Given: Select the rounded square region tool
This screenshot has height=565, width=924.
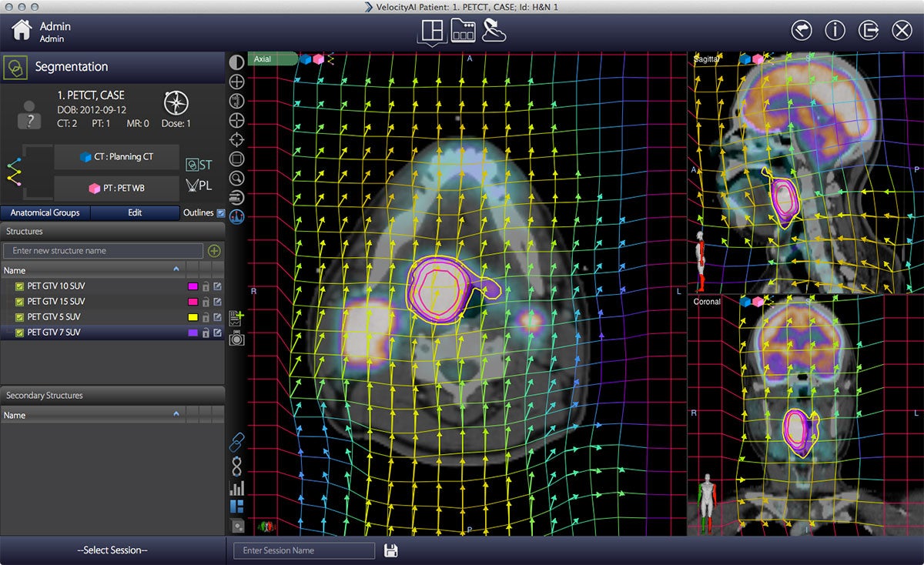Looking at the screenshot, I should 237,159.
